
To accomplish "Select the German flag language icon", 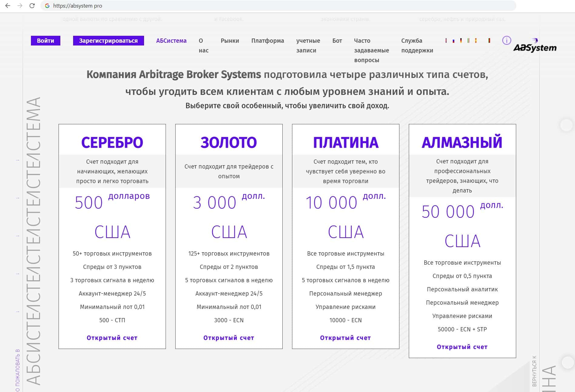I will [x=461, y=41].
